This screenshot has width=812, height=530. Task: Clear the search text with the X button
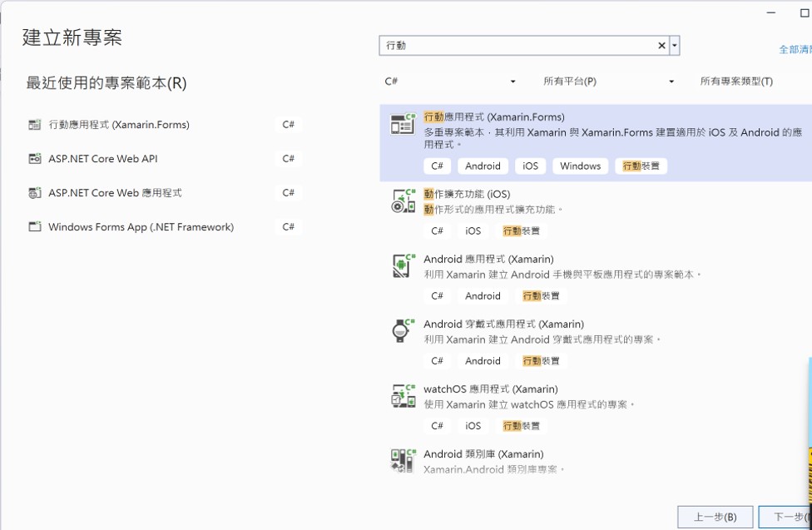pos(661,46)
